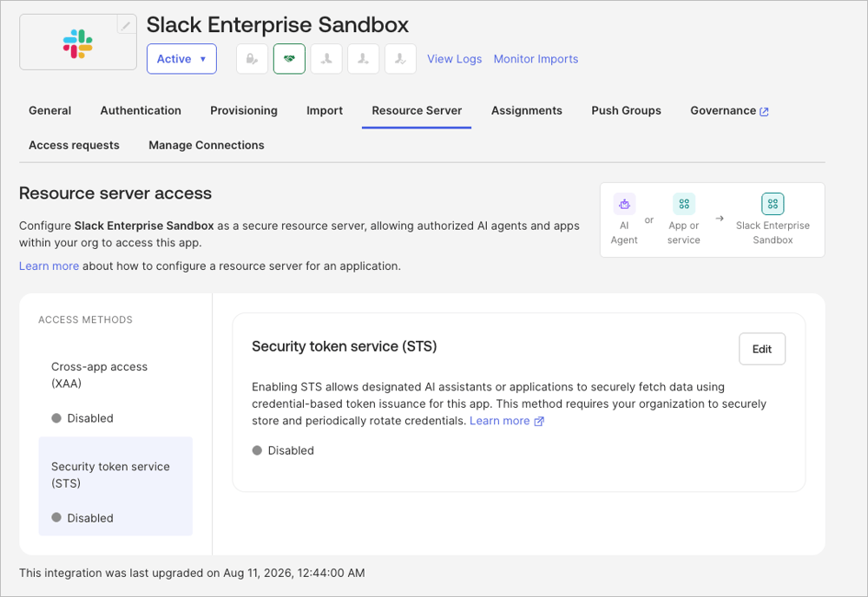Click the 'App or service' label in the diagram
868x597 pixels.
click(x=684, y=233)
